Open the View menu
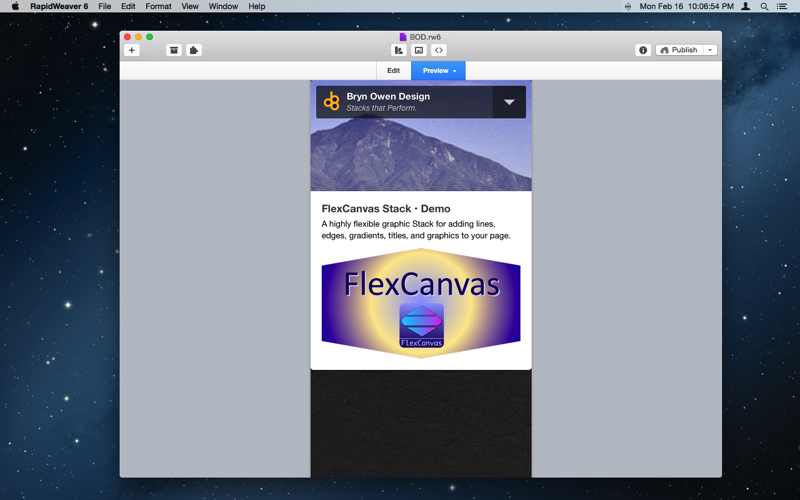Screen dimensions: 800x500 point(190,6)
